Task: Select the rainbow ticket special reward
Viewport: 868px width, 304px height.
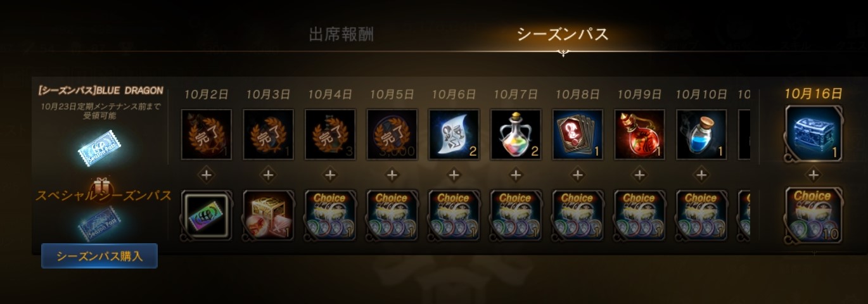Action: (207, 215)
